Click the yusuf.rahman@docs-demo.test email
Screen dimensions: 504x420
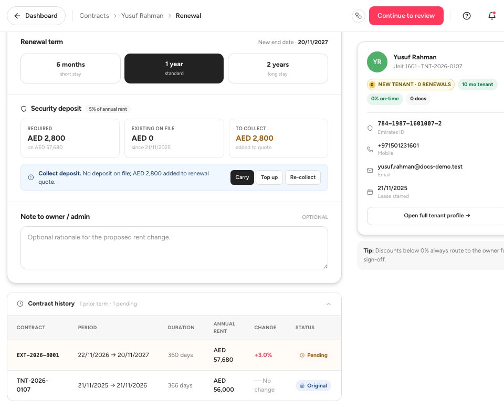pos(420,167)
